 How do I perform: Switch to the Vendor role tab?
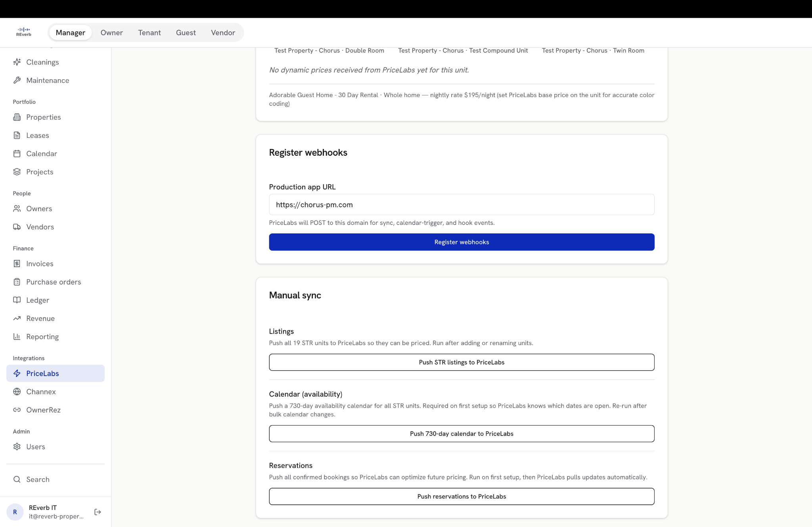223,32
